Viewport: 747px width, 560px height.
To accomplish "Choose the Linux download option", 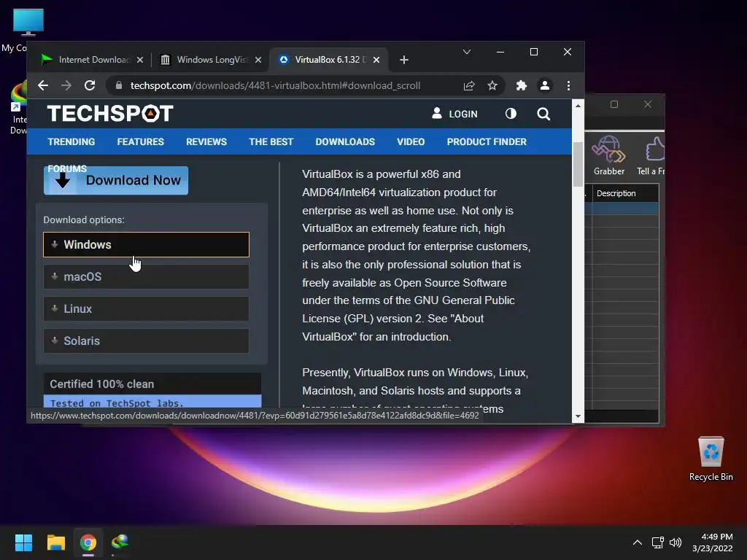I will pyautogui.click(x=146, y=309).
